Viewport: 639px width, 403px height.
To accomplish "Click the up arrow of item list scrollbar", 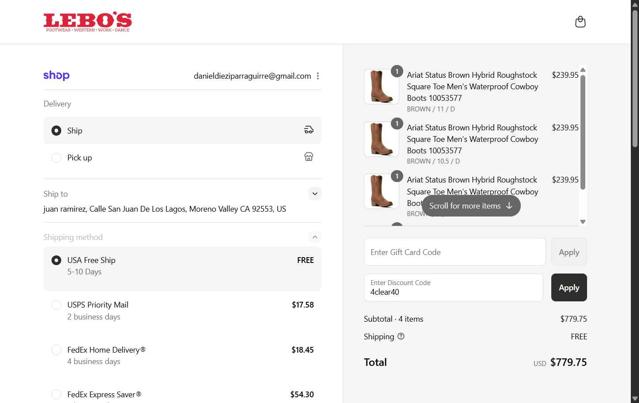I will 583,70.
